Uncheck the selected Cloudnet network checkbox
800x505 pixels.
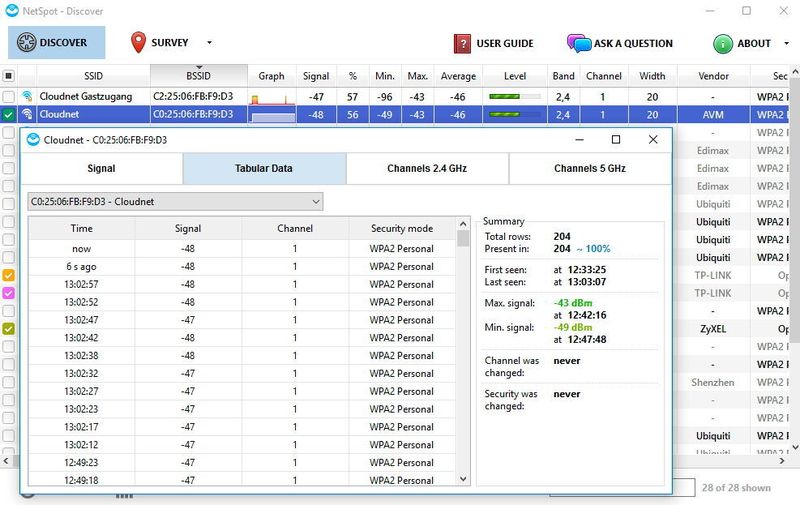tap(9, 115)
